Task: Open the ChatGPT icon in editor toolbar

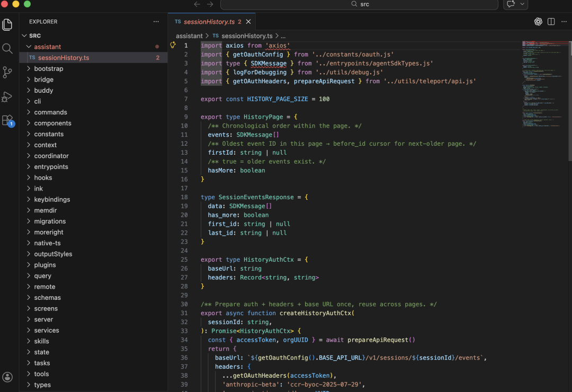Action: [538, 22]
